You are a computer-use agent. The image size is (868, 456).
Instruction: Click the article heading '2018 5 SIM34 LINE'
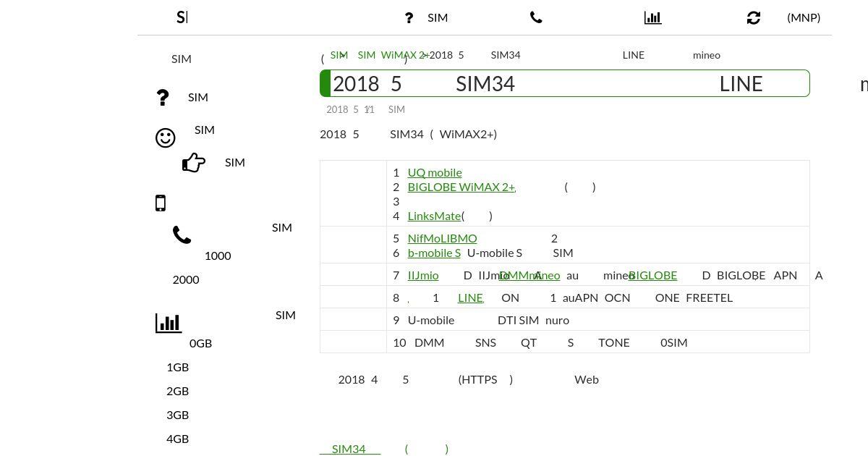(565, 83)
